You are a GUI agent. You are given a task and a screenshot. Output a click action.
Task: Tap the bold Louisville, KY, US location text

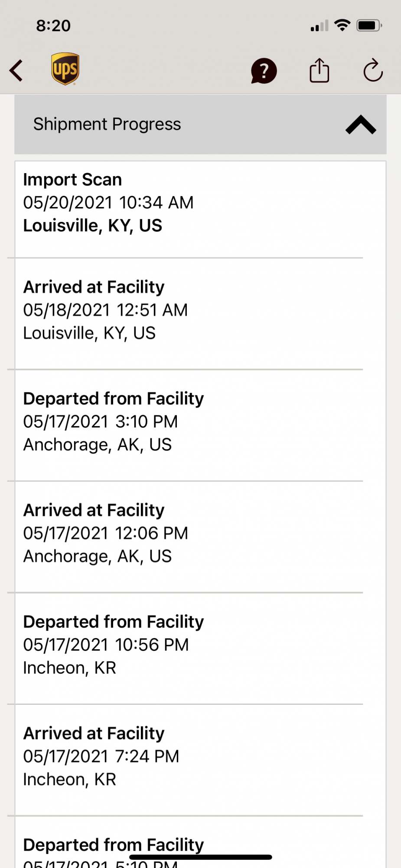pos(92,226)
